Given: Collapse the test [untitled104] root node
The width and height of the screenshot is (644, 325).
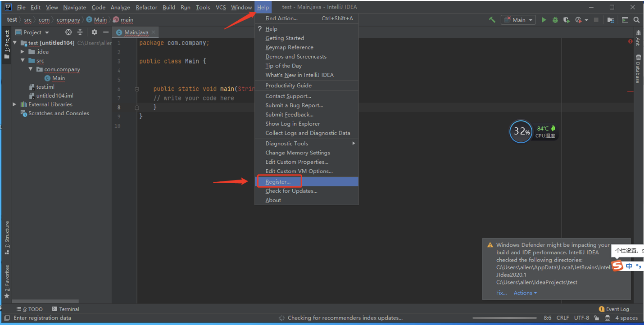Looking at the screenshot, I should [x=15, y=43].
